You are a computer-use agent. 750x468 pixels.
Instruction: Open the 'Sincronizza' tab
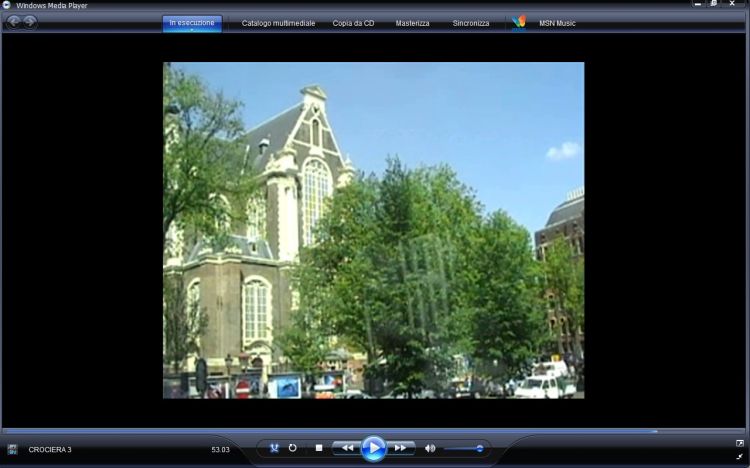[x=471, y=23]
